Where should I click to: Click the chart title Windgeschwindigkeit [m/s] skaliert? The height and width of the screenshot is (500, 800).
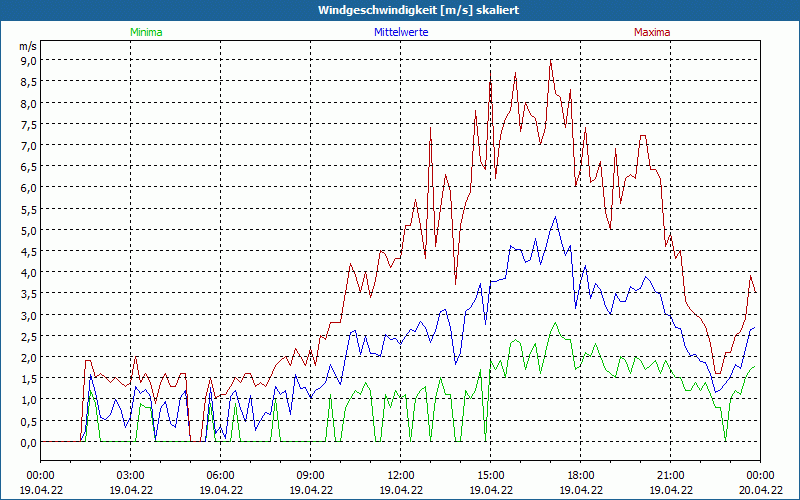coord(418,10)
